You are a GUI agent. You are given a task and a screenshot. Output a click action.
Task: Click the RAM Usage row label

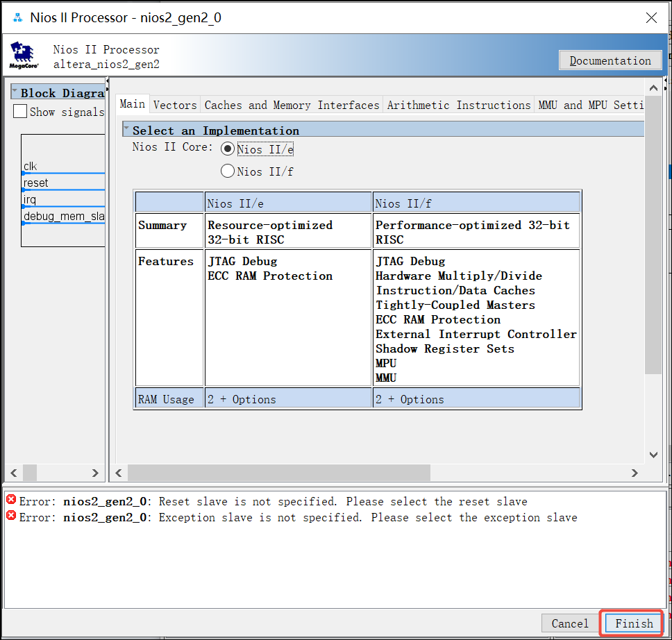click(x=166, y=400)
